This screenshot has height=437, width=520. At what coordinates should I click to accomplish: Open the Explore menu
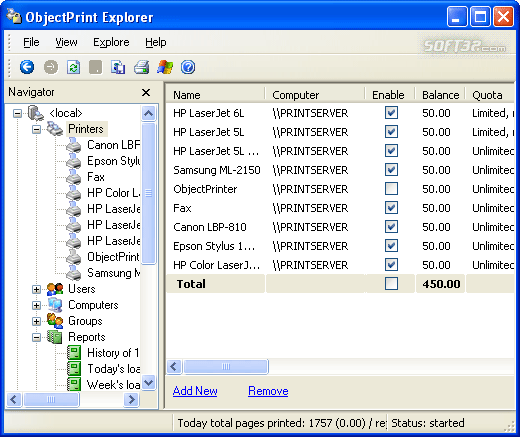(111, 42)
